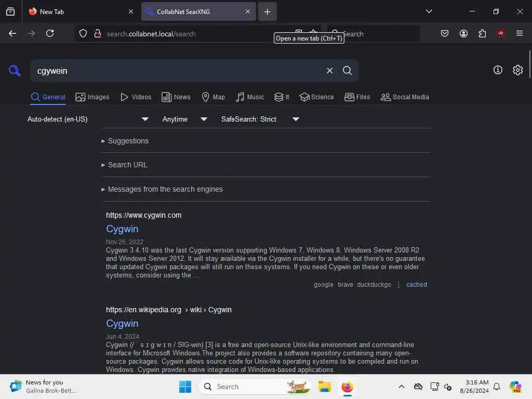Clear the search query with the X icon
Image resolution: width=532 pixels, height=399 pixels.
[x=329, y=71]
